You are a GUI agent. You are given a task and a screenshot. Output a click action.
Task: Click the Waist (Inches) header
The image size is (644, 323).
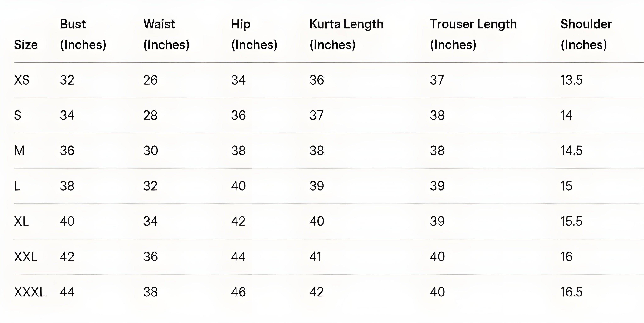[x=166, y=34]
